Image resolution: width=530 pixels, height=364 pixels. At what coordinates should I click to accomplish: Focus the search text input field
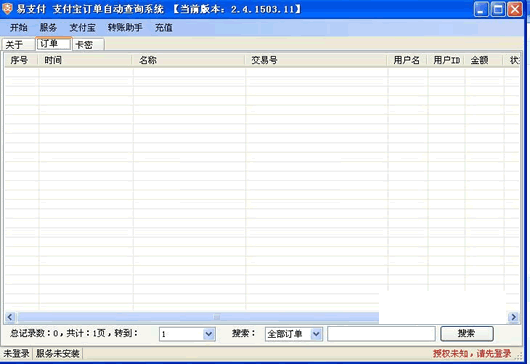[x=381, y=334]
